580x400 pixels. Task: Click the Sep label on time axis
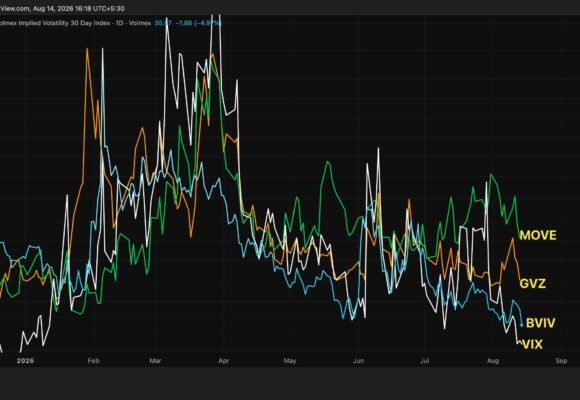point(561,361)
